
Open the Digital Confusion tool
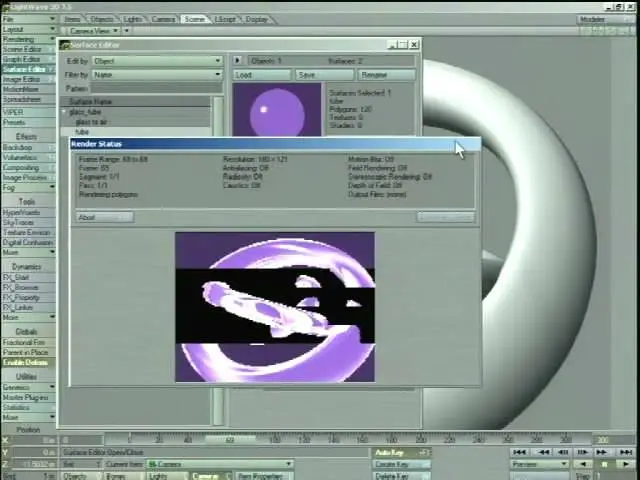click(29, 242)
